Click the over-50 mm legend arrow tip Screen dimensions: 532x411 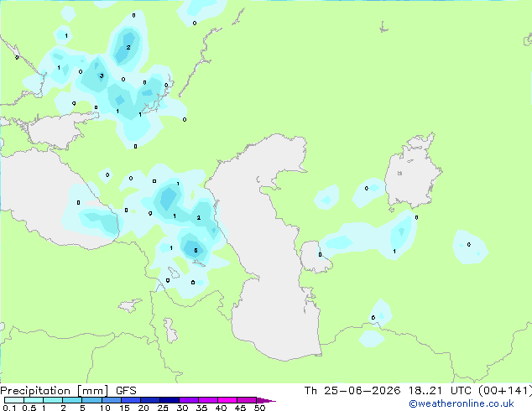point(266,400)
